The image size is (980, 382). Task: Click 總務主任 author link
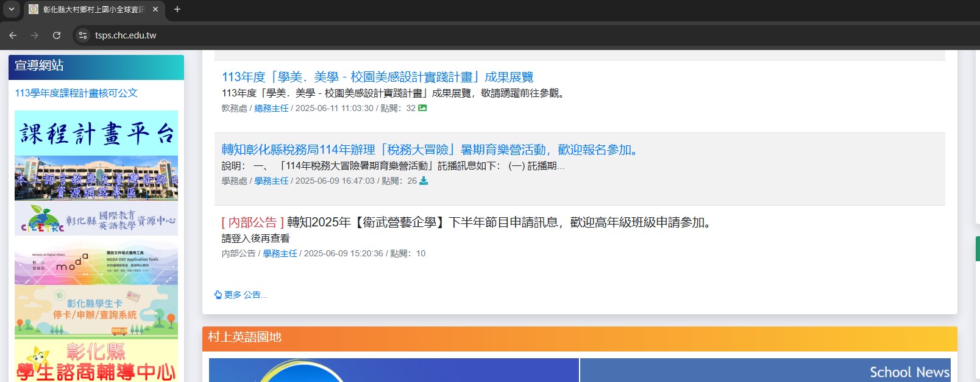[x=271, y=108]
